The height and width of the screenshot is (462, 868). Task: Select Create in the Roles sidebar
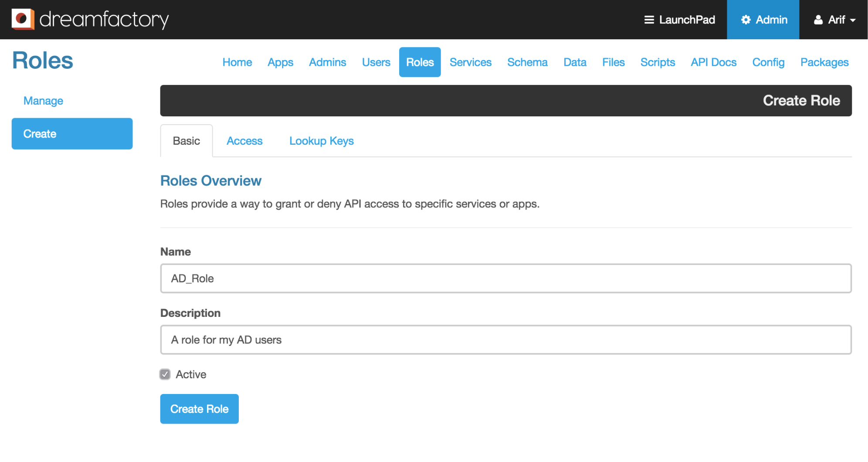point(71,134)
